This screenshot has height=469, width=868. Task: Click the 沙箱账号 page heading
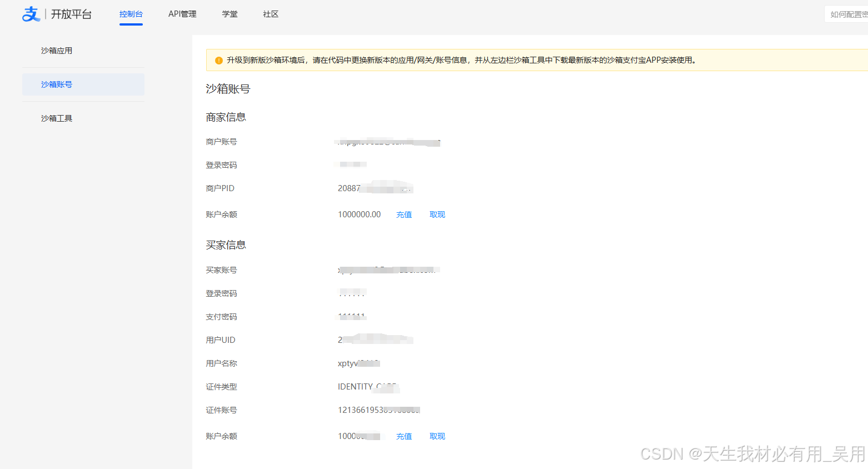pyautogui.click(x=228, y=89)
